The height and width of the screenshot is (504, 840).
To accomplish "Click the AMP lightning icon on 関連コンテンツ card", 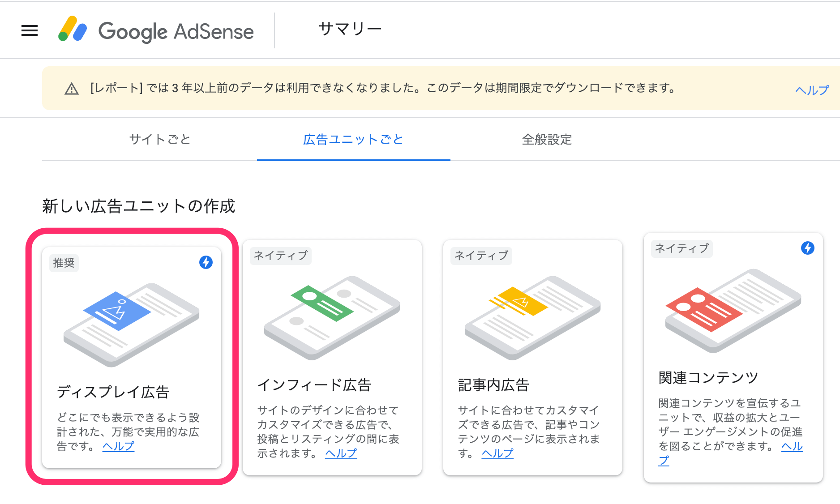I will click(807, 248).
